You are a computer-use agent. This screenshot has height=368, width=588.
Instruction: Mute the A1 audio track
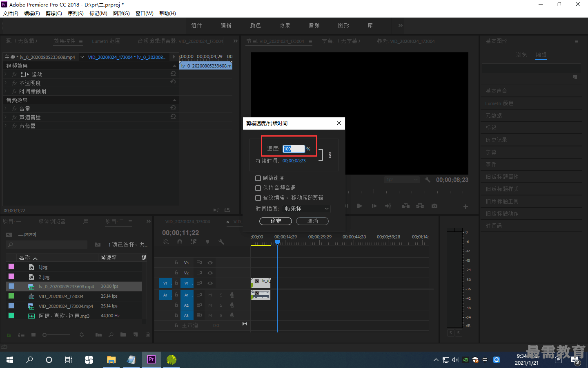[210, 295]
